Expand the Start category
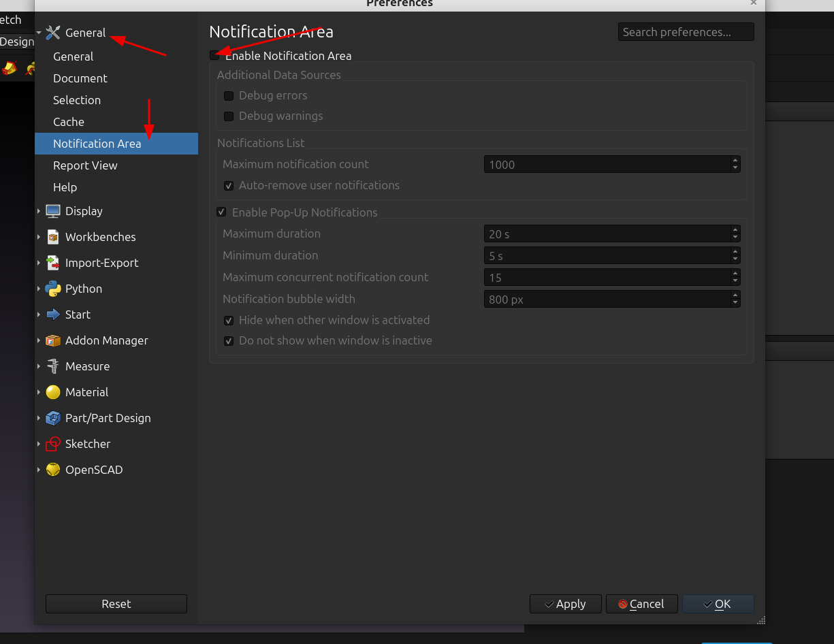This screenshot has width=834, height=644. (x=39, y=315)
